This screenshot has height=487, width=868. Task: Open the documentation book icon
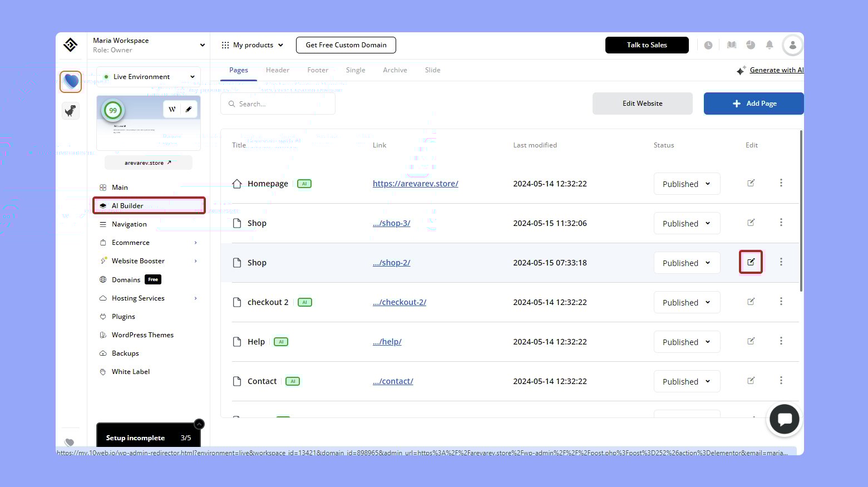732,45
